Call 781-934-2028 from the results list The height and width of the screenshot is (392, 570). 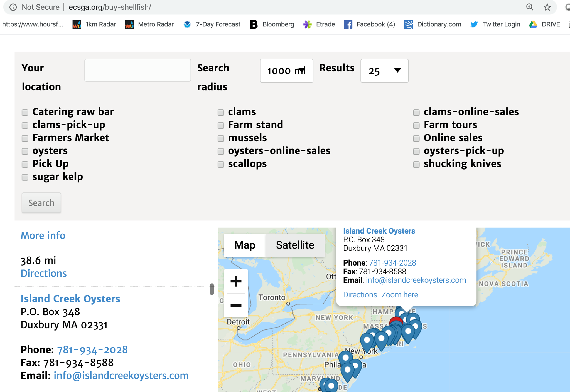92,349
